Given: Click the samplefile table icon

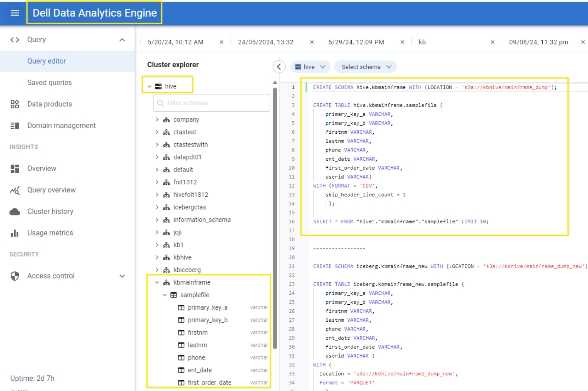Looking at the screenshot, I should [x=174, y=295].
